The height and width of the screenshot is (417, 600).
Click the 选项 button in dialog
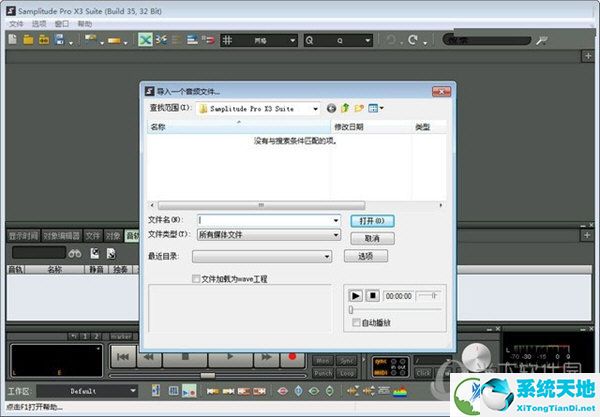click(366, 256)
